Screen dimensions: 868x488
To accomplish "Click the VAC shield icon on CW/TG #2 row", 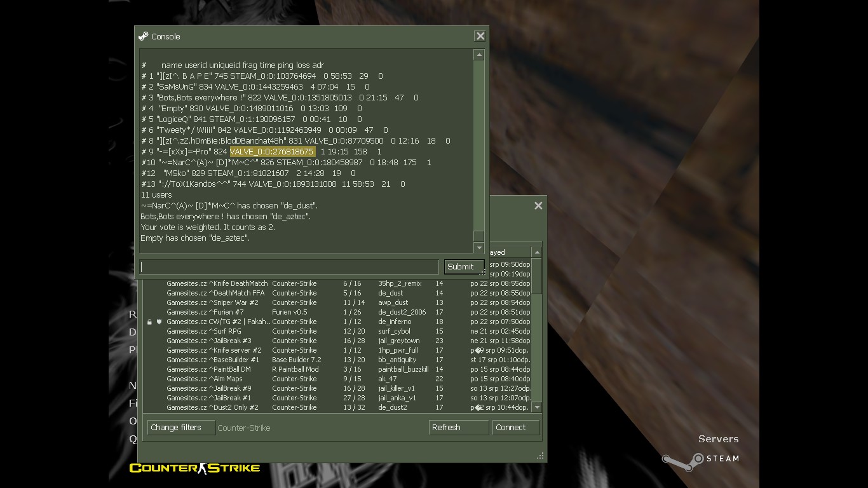I will pos(159,322).
